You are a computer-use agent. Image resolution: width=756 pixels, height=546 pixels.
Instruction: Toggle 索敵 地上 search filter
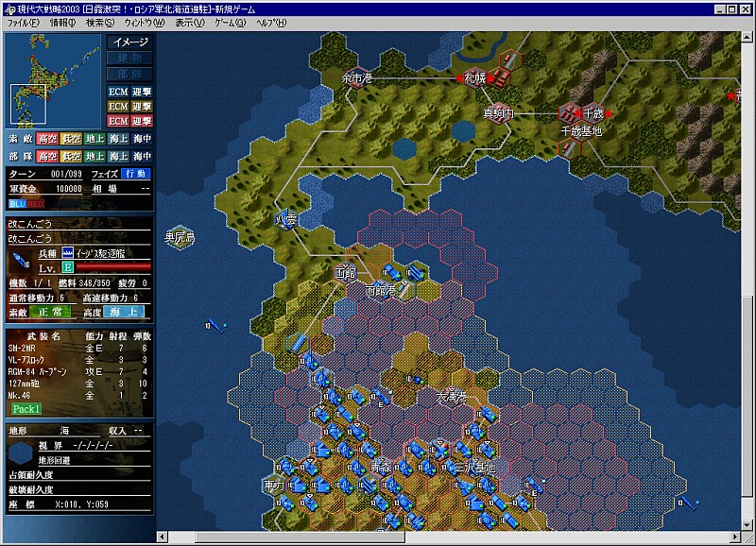click(x=95, y=139)
